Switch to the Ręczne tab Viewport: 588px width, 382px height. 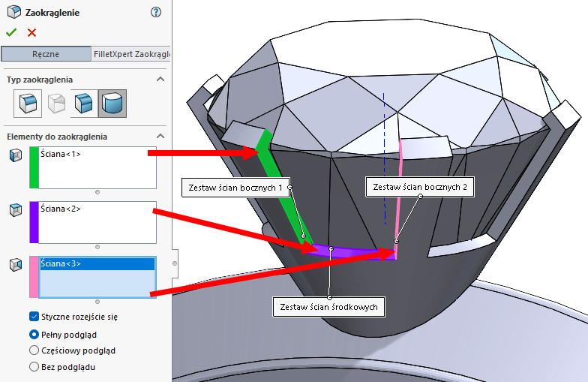tap(45, 54)
